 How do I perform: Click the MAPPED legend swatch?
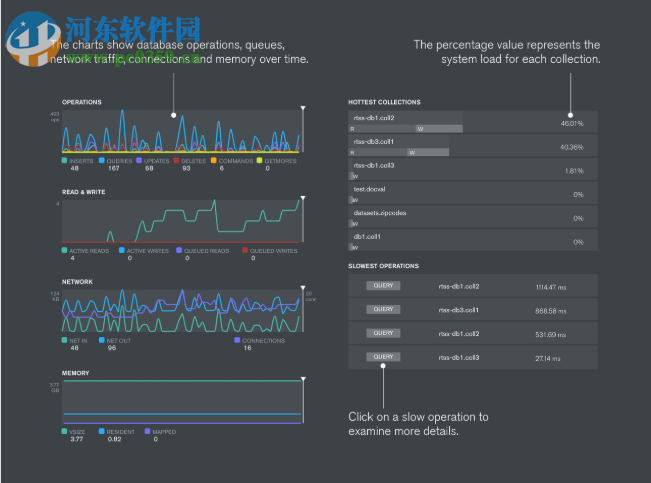(147, 431)
